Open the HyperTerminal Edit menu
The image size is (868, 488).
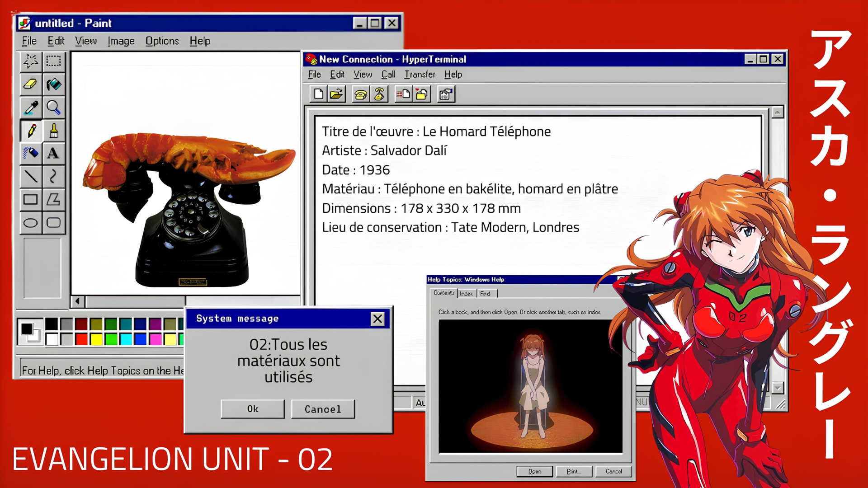[x=337, y=75]
